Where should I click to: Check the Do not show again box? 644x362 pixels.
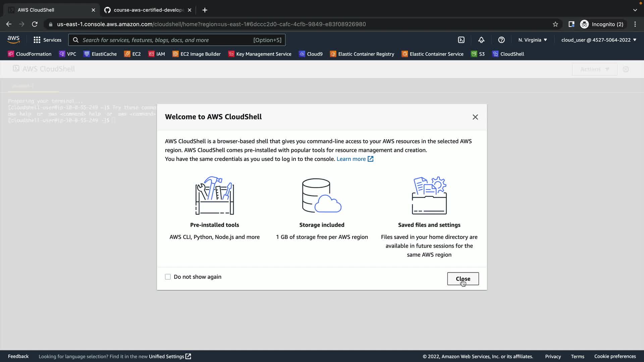pyautogui.click(x=168, y=277)
